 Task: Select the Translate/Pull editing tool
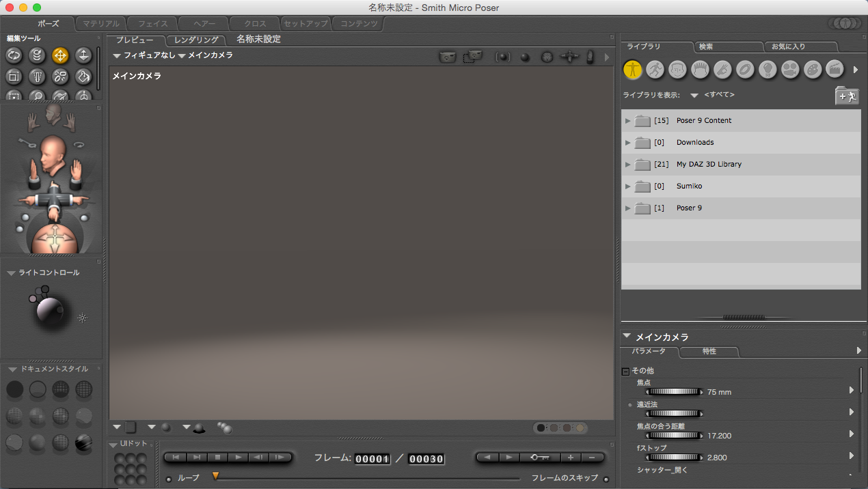[60, 55]
